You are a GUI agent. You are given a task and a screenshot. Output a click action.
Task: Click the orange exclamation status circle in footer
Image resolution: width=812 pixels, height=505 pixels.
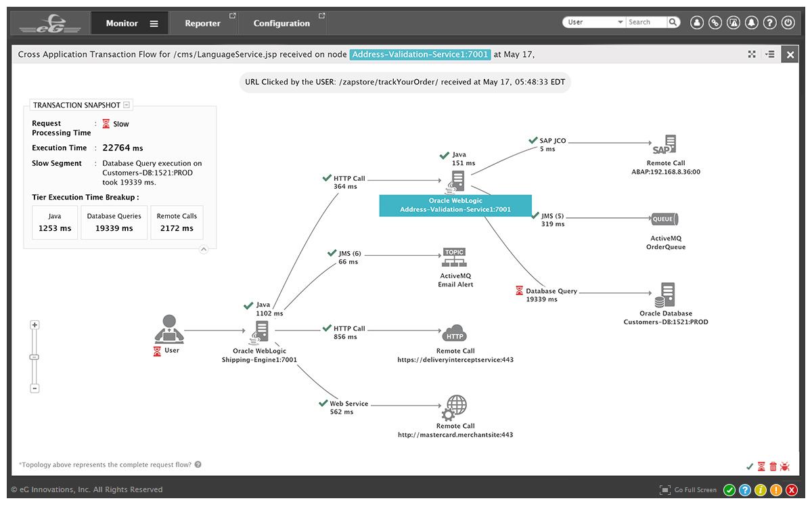click(x=776, y=490)
